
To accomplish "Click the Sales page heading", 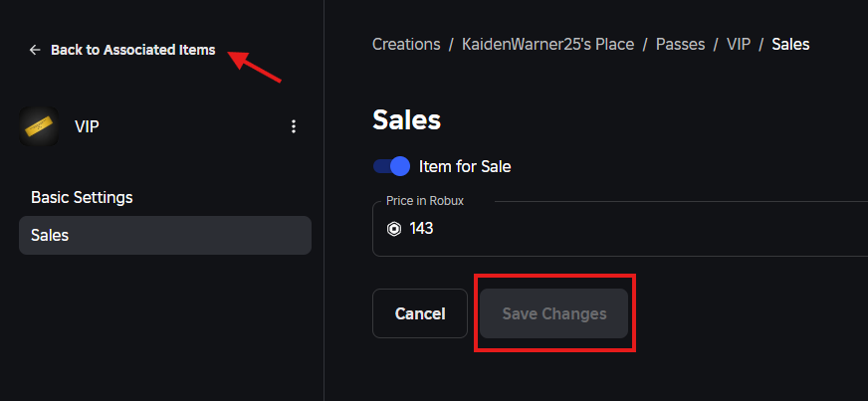I will tap(406, 120).
